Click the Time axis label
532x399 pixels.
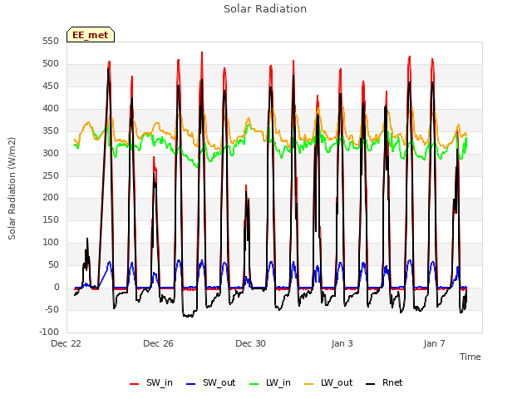point(470,357)
